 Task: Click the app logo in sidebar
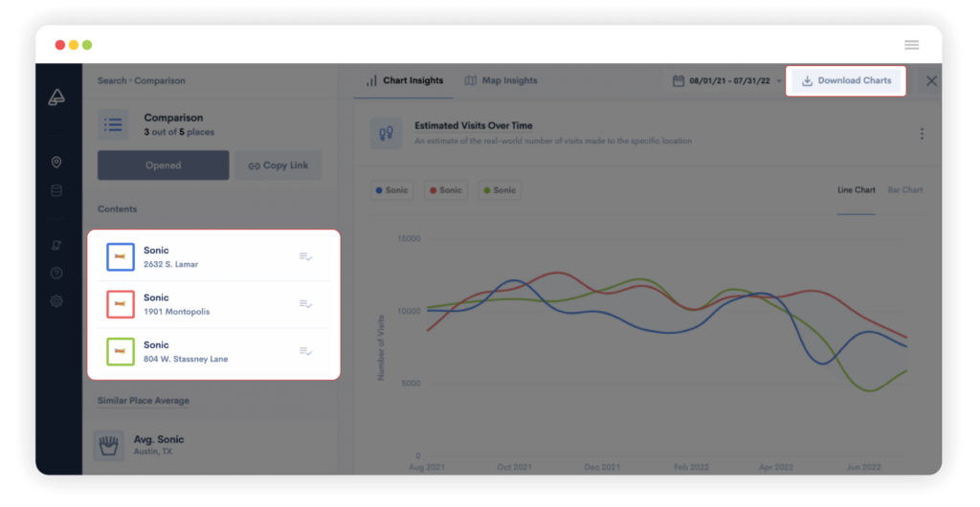56,97
